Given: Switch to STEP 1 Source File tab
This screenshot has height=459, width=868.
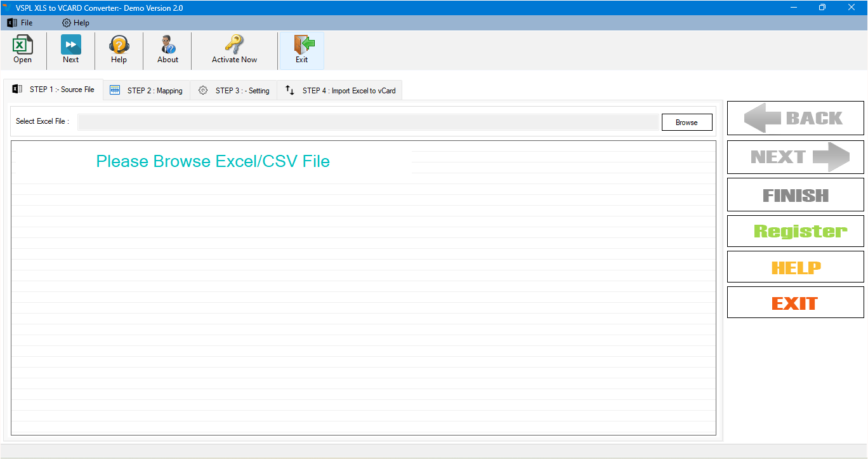Looking at the screenshot, I should tap(53, 90).
